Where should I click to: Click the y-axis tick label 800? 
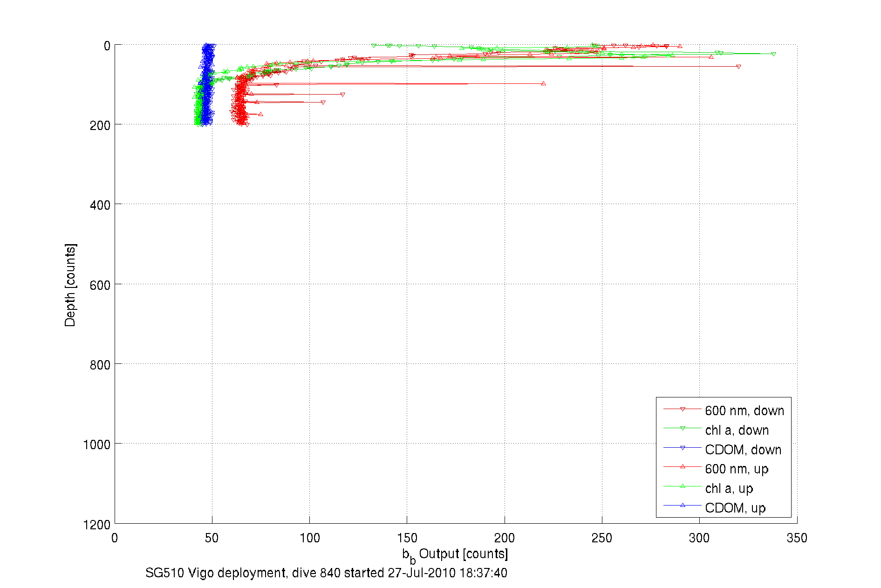100,365
